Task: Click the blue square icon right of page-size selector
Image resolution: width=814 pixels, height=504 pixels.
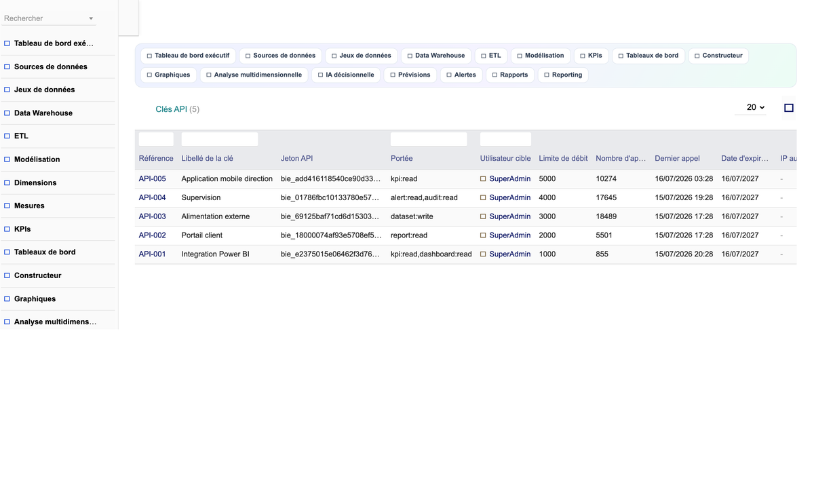Action: tap(789, 108)
